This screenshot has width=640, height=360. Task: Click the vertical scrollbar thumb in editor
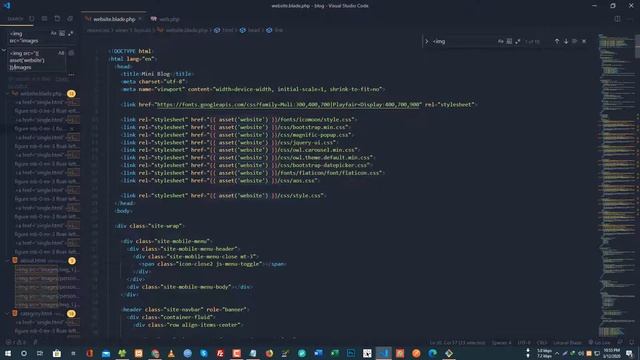[x=638, y=46]
